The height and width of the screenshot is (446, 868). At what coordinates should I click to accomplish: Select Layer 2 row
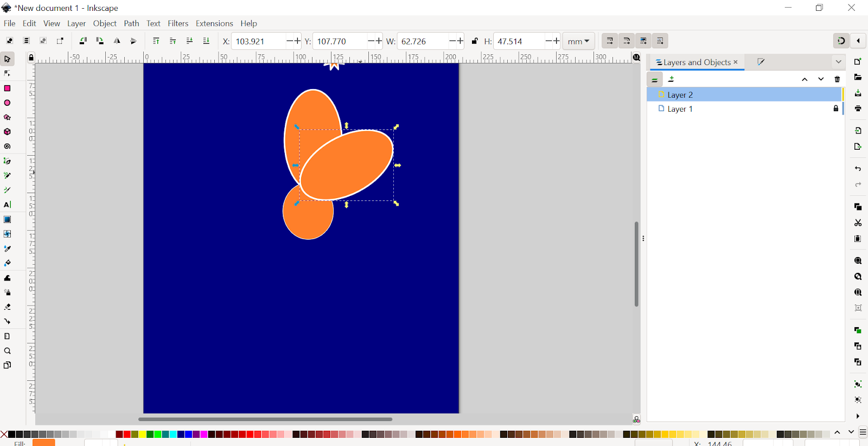744,94
